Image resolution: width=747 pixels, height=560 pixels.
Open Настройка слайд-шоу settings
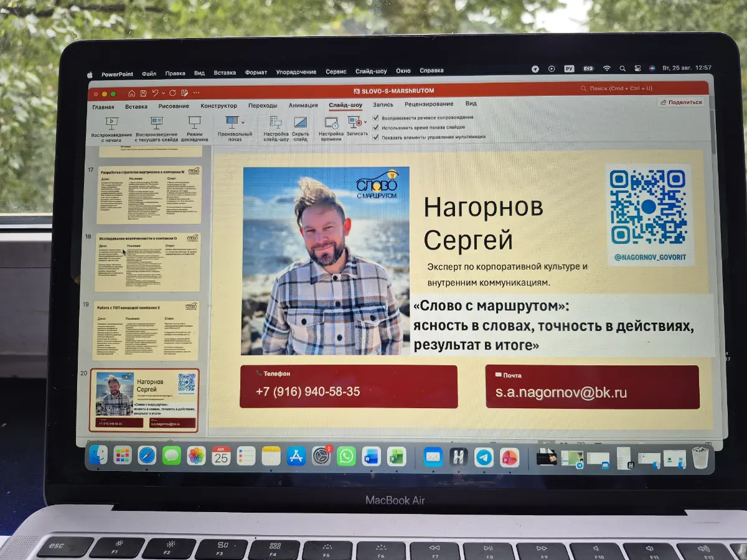276,129
